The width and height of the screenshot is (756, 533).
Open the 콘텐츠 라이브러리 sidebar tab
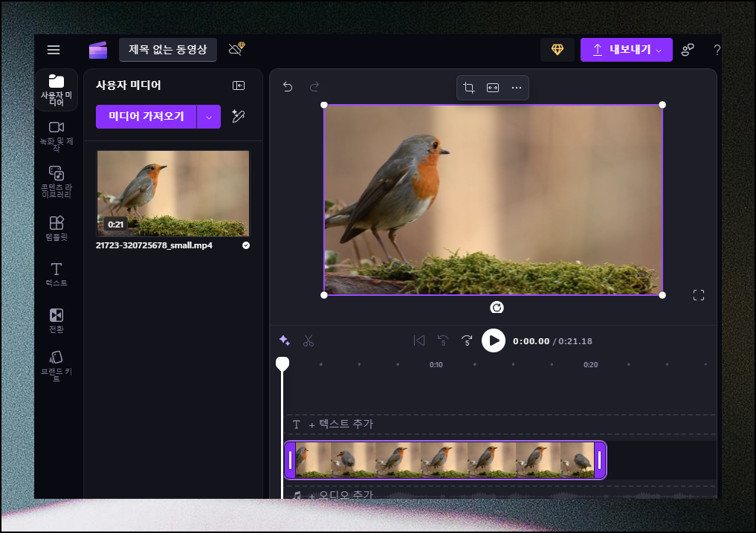(x=56, y=181)
